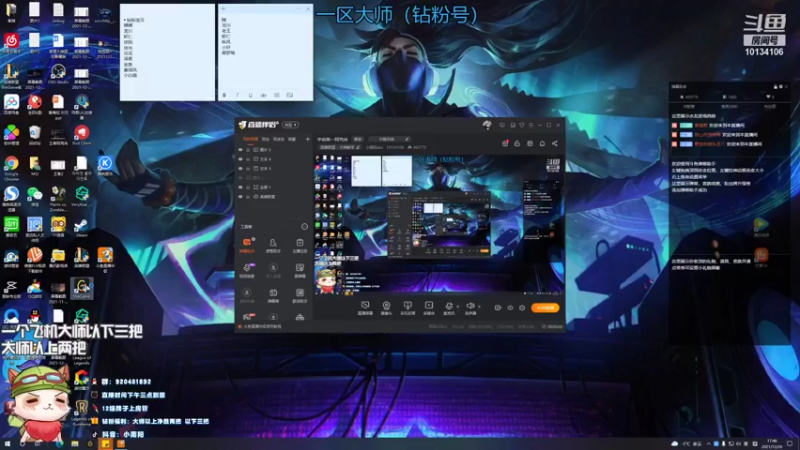800x450 pixels.
Task: Open the rightmost tool in toolbox third row
Action: (299, 294)
